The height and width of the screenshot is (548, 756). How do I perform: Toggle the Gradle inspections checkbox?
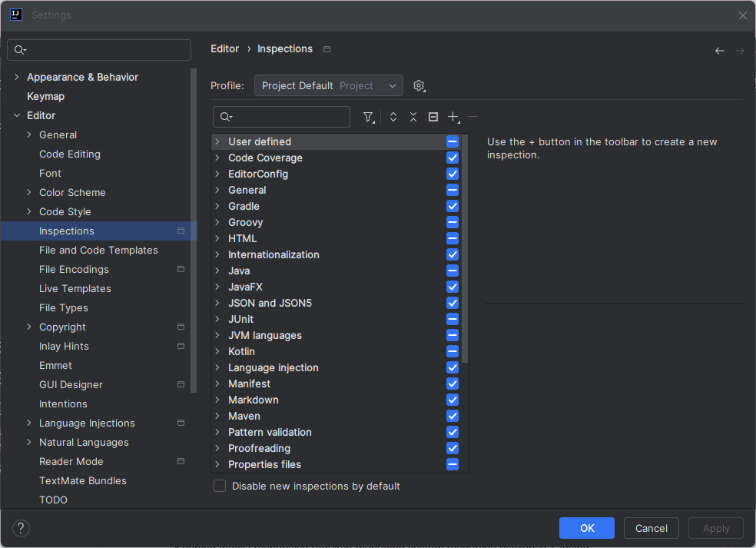453,206
